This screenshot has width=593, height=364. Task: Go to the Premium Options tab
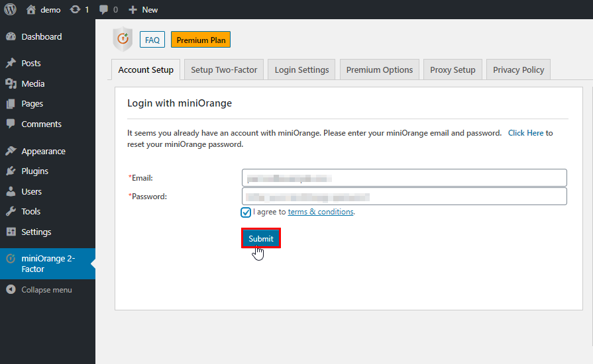(380, 70)
